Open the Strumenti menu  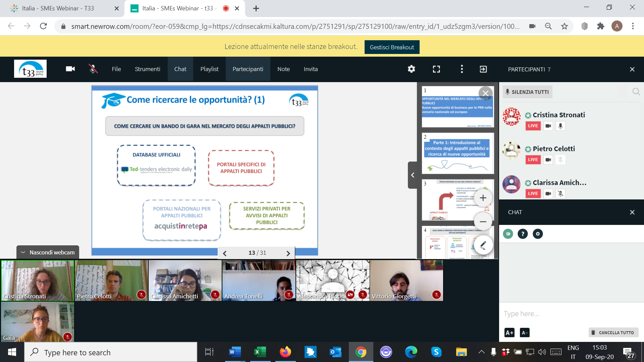(x=147, y=69)
